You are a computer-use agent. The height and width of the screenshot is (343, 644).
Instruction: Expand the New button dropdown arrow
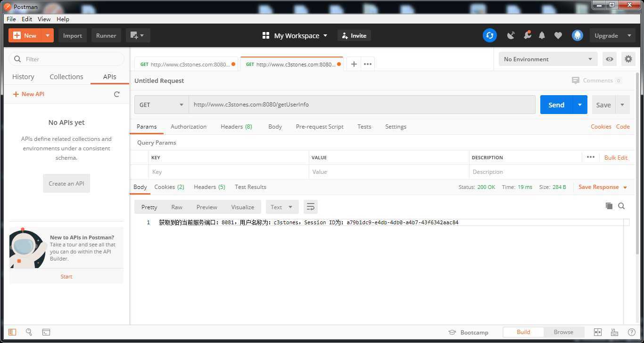point(47,35)
